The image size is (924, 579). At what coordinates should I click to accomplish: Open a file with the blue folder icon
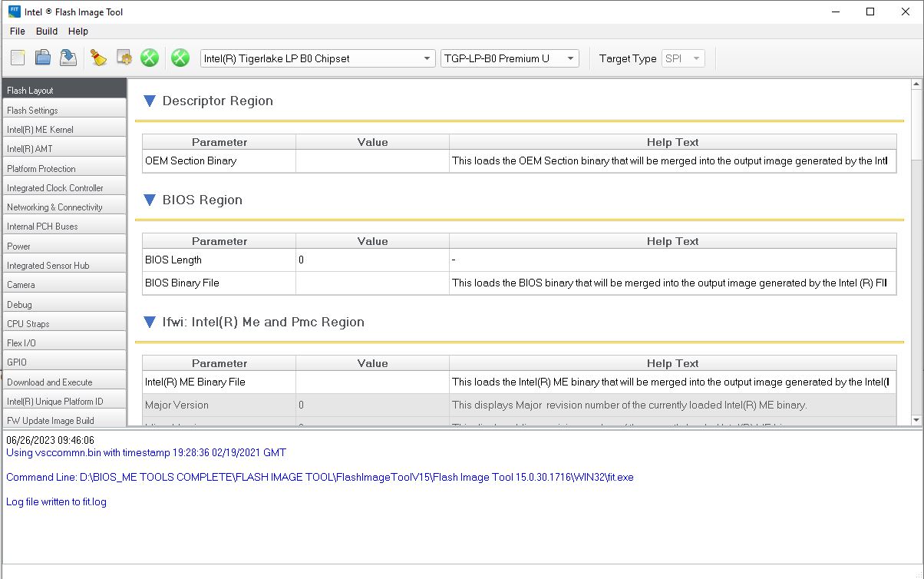[43, 58]
